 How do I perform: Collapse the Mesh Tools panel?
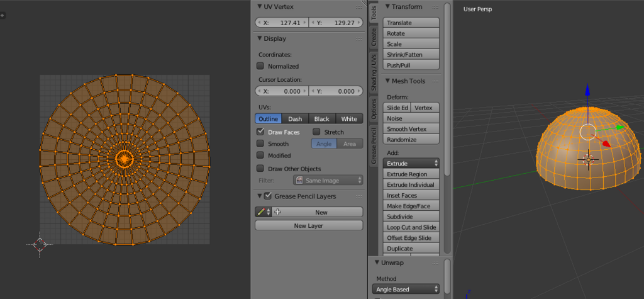(387, 81)
